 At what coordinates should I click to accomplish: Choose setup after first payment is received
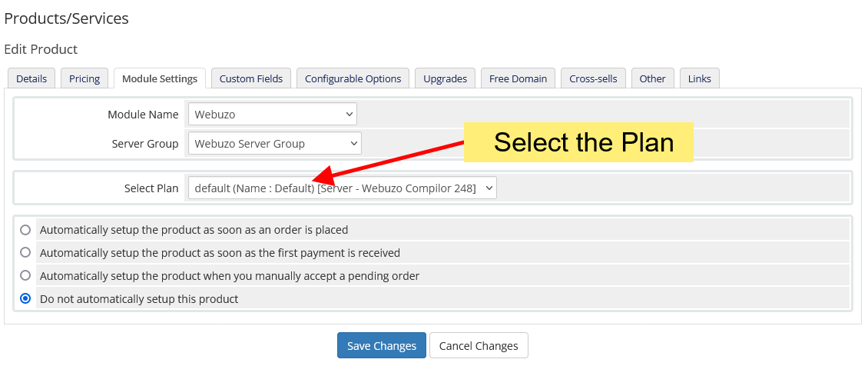click(x=26, y=252)
